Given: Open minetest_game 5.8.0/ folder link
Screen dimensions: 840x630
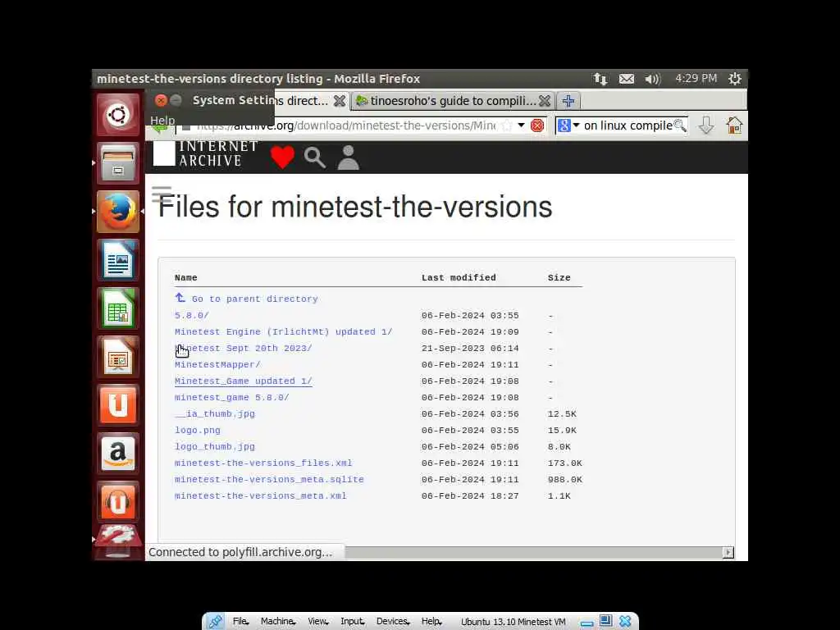Looking at the screenshot, I should coord(232,398).
